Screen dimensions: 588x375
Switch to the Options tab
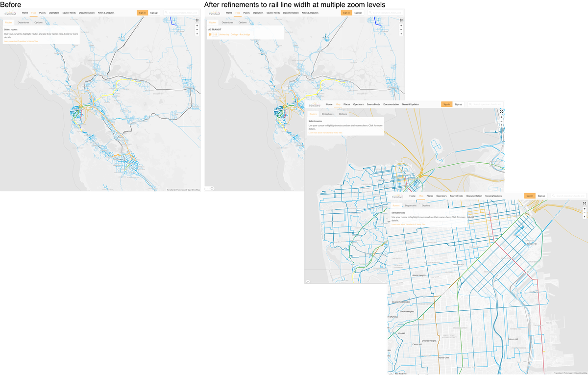426,205
